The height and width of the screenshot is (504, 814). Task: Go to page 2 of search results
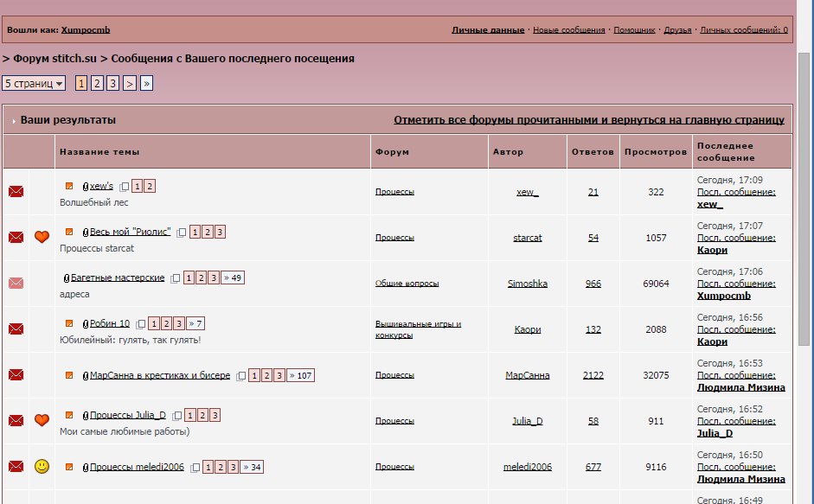97,84
